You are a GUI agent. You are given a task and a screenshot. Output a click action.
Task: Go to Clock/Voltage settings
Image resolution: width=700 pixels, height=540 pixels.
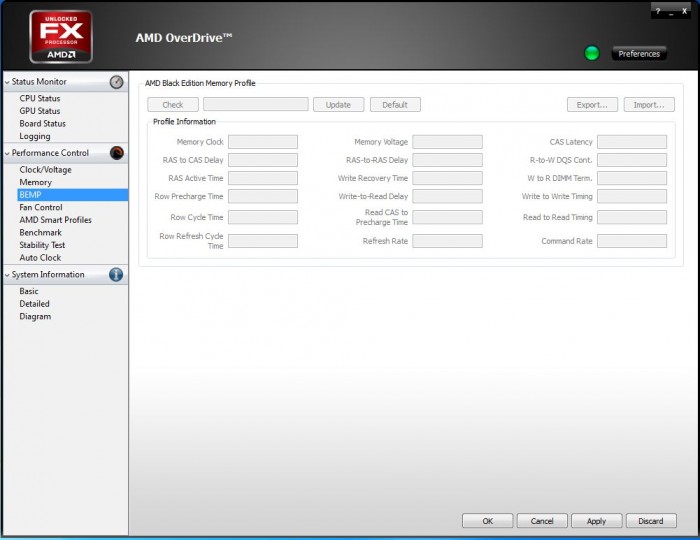tap(46, 170)
